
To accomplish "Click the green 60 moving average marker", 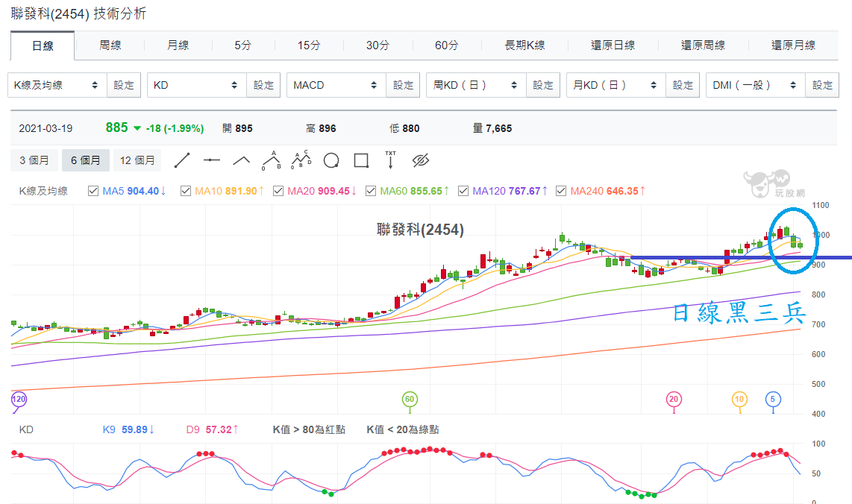I will (410, 399).
